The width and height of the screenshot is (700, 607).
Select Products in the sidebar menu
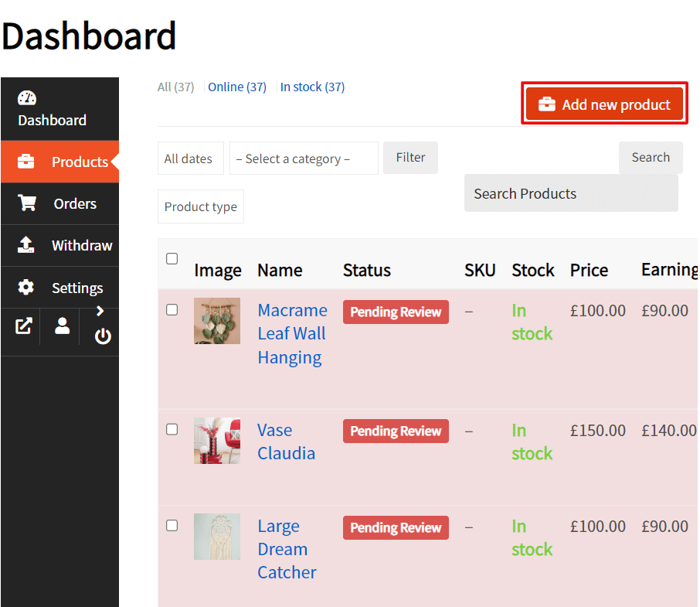point(59,162)
